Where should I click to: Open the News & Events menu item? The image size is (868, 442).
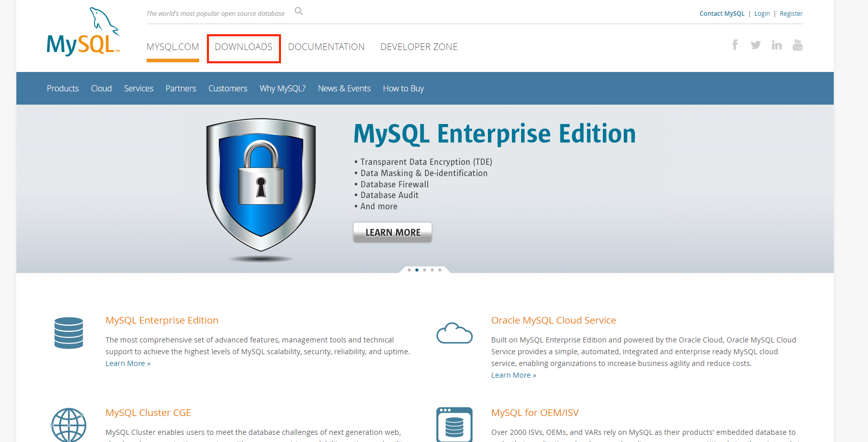(344, 88)
